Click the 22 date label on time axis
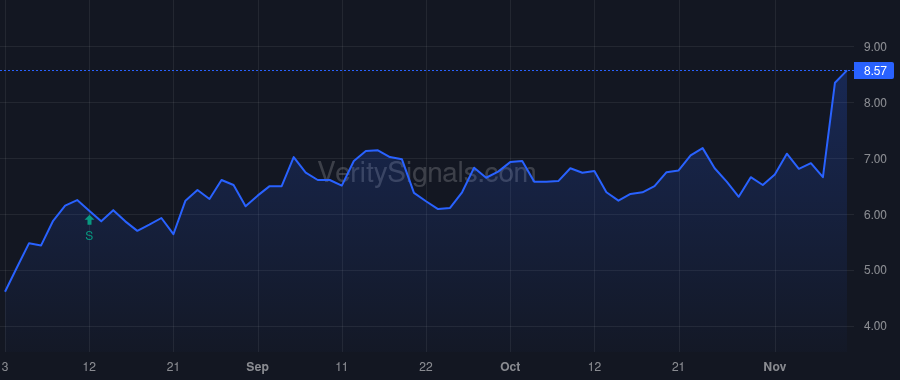This screenshot has height=380, width=900. click(x=426, y=367)
